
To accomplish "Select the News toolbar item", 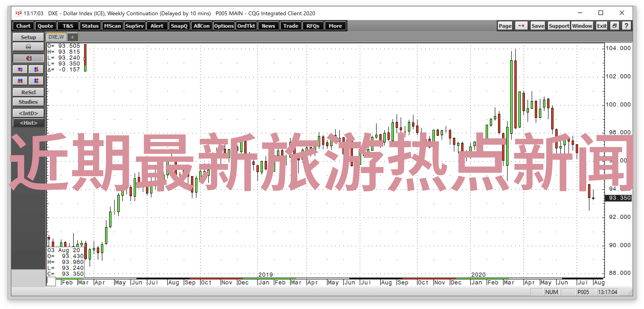I will (x=268, y=26).
